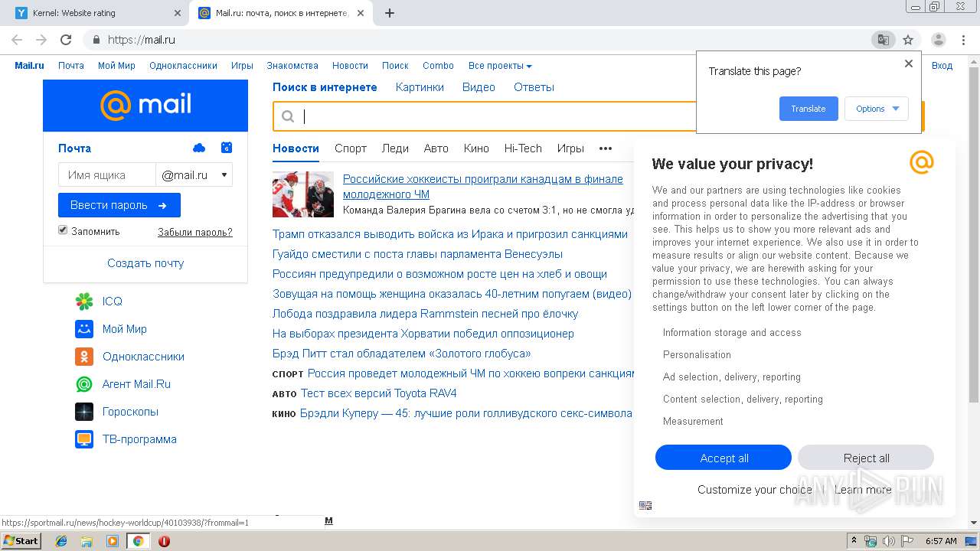Viewport: 980px width, 551px height.
Task: Open a new browser tab
Action: tap(389, 13)
